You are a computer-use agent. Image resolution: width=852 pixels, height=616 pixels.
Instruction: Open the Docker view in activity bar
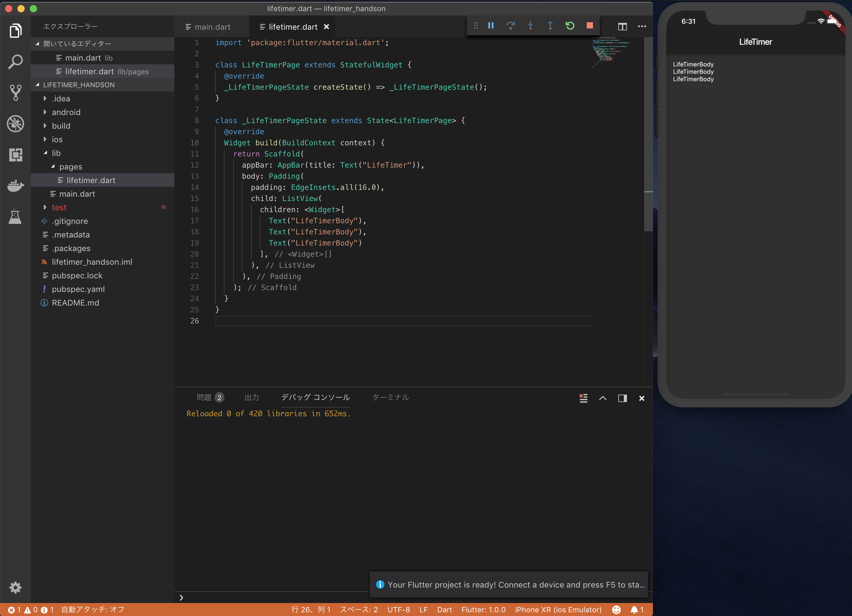pyautogui.click(x=15, y=185)
